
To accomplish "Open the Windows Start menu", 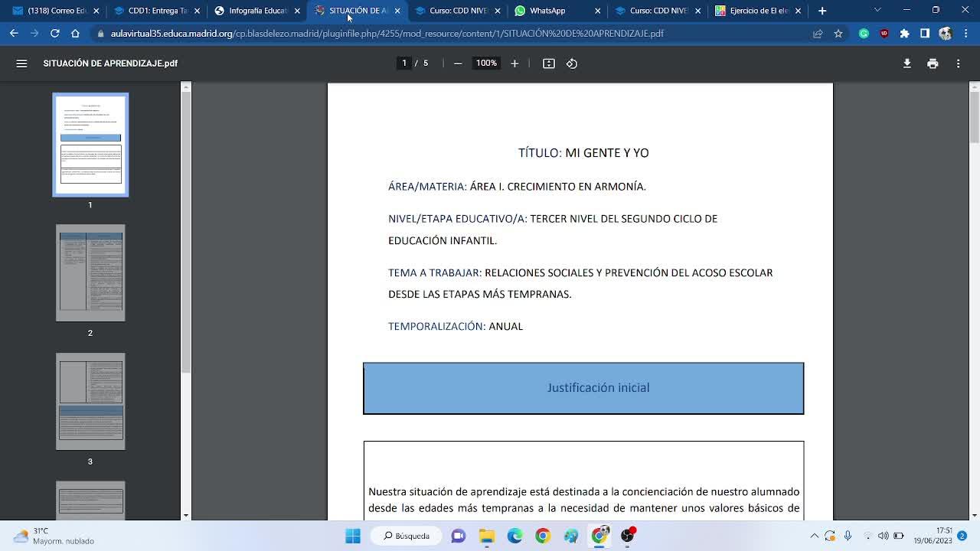I will pyautogui.click(x=353, y=536).
